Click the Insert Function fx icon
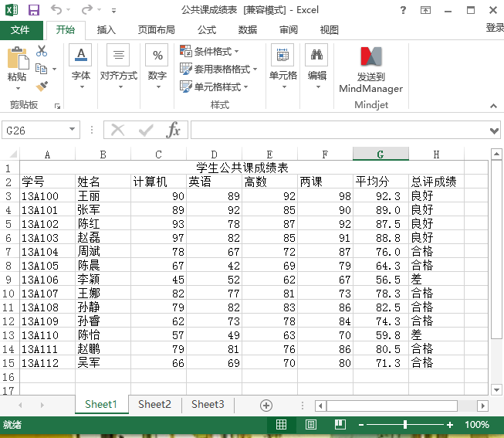The width and height of the screenshot is (504, 438). 174,130
